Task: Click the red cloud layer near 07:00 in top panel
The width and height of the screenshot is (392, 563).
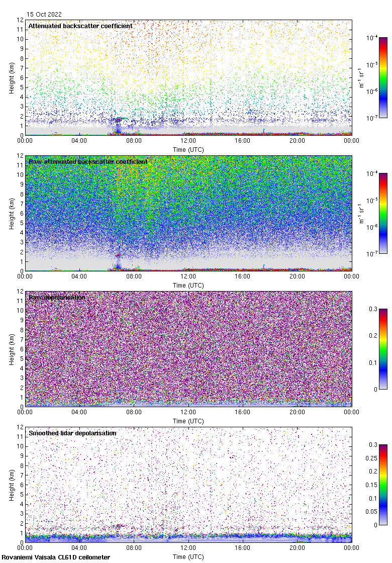Action: (119, 119)
